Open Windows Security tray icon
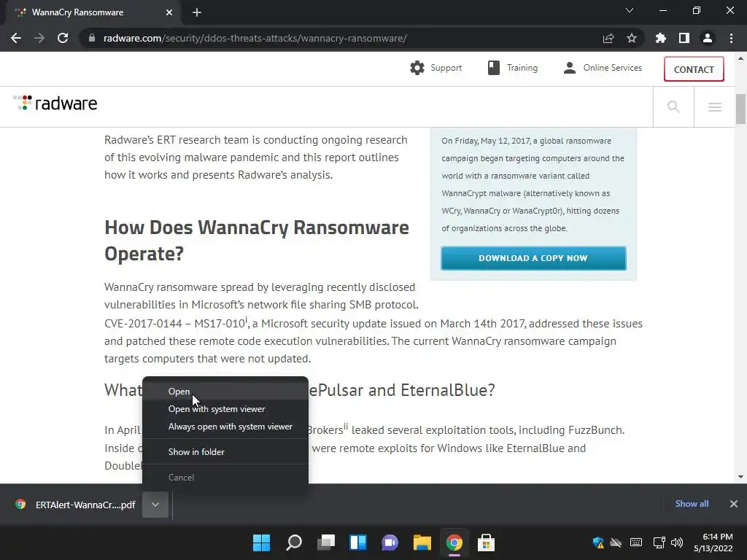 point(598,542)
